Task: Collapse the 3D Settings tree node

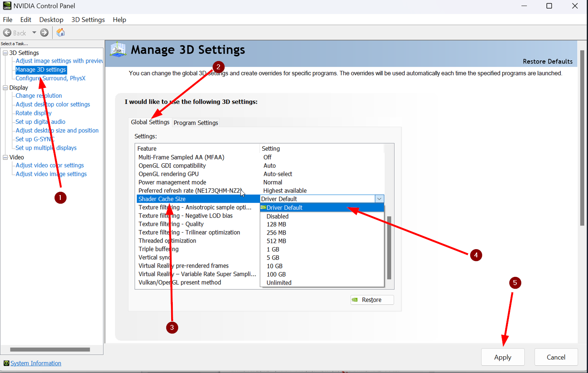Action: tap(5, 53)
